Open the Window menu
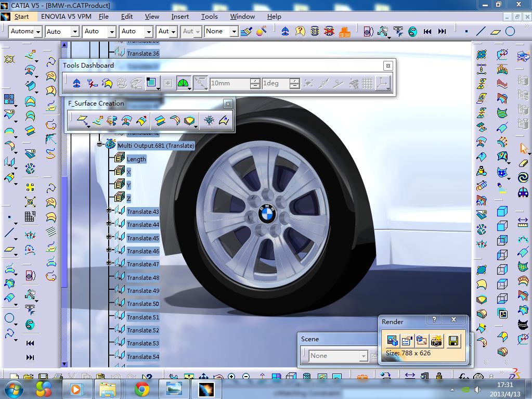The image size is (532, 399). 242,16
